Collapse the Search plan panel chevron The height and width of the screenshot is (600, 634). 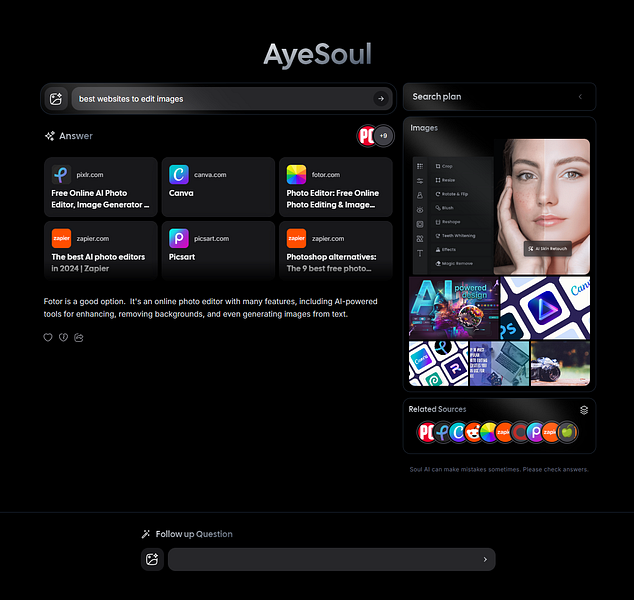580,97
